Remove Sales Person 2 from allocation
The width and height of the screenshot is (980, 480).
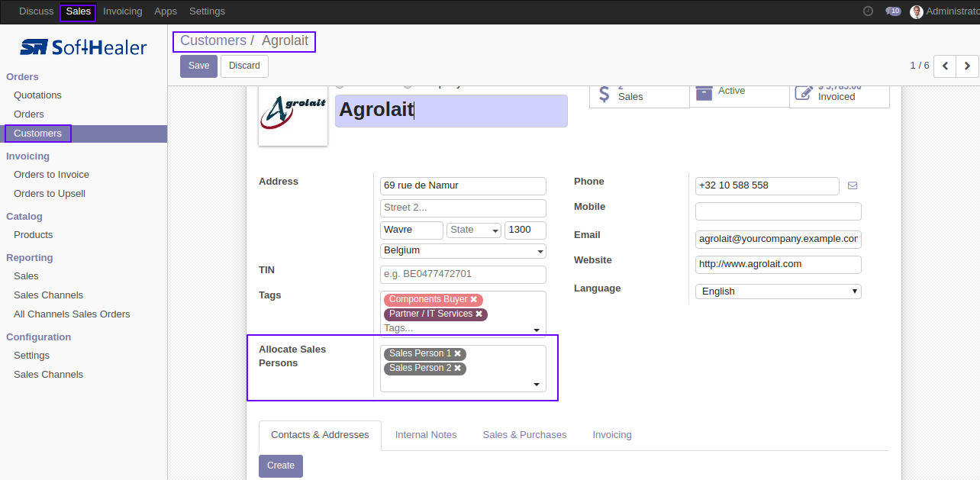point(457,369)
